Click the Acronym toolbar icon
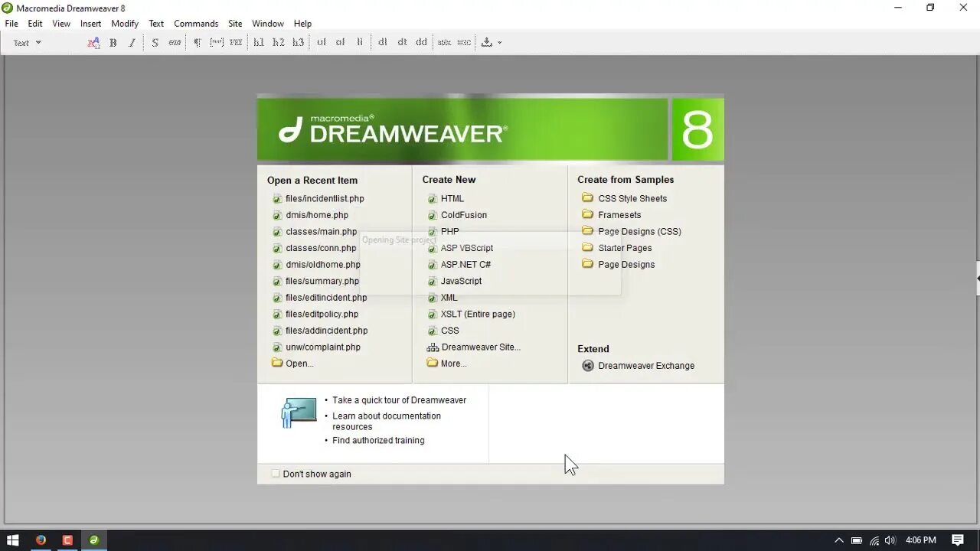Screen dimensions: 980x551 click(464, 43)
